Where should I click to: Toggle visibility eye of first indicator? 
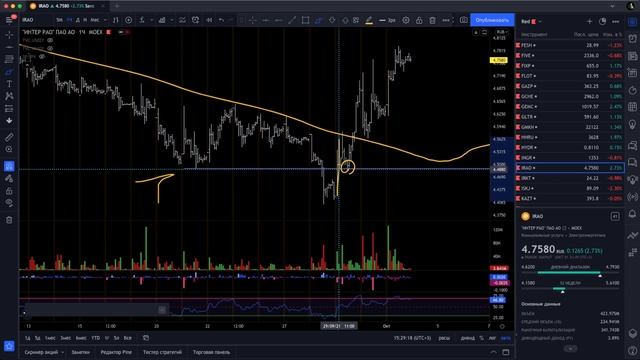point(50,40)
